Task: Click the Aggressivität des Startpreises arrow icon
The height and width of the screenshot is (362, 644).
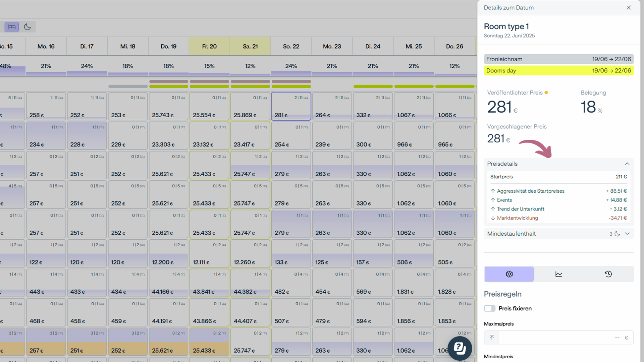Action: [x=493, y=191]
